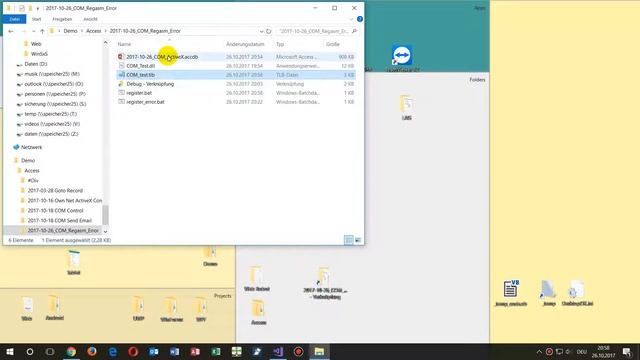Open the Ansicht ribbon tab
The image size is (640, 360).
[x=90, y=19]
